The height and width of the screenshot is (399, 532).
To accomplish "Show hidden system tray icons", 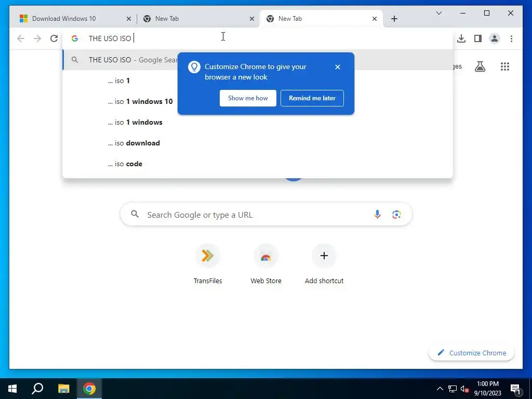I will (440, 389).
